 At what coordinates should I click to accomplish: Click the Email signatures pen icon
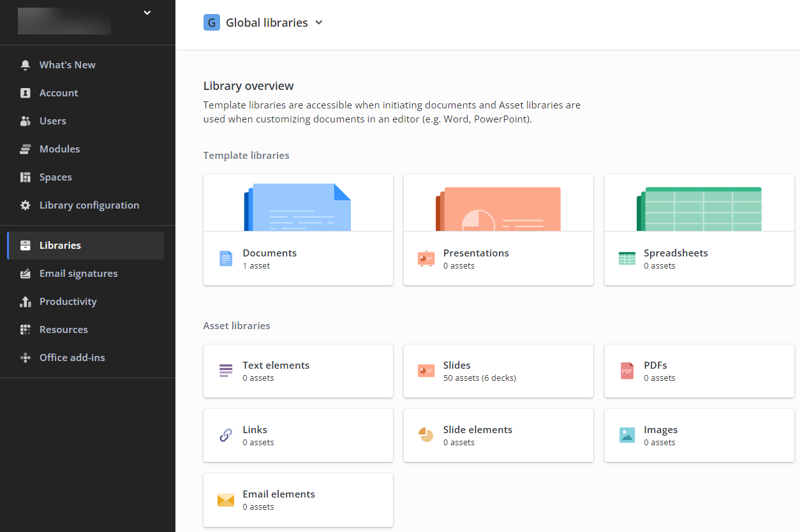(25, 273)
